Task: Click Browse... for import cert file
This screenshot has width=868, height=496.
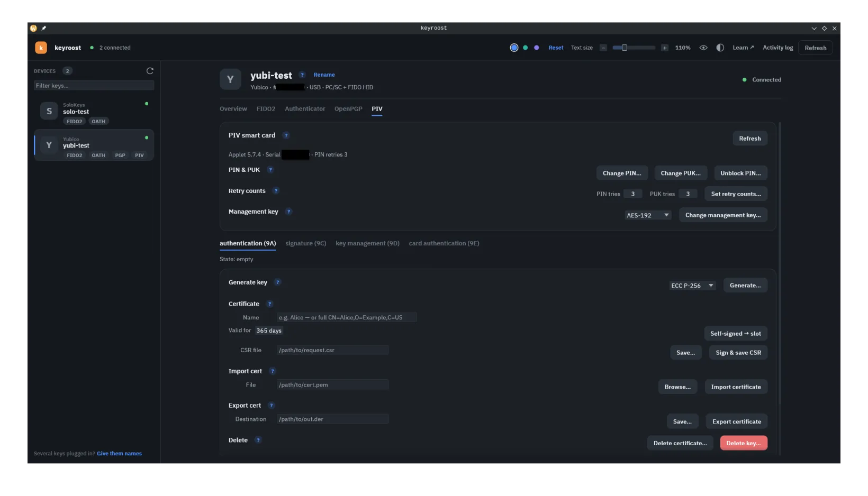Action: pyautogui.click(x=677, y=387)
